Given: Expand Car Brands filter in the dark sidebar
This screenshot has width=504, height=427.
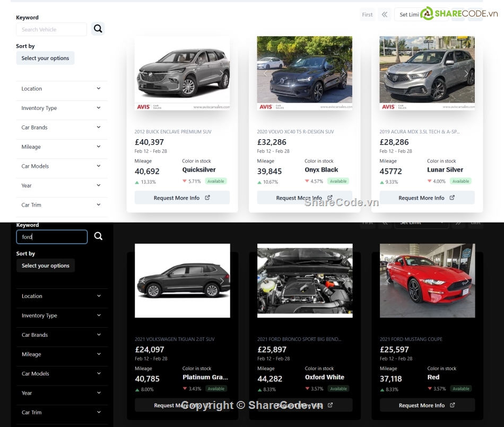Looking at the screenshot, I should click(x=62, y=335).
